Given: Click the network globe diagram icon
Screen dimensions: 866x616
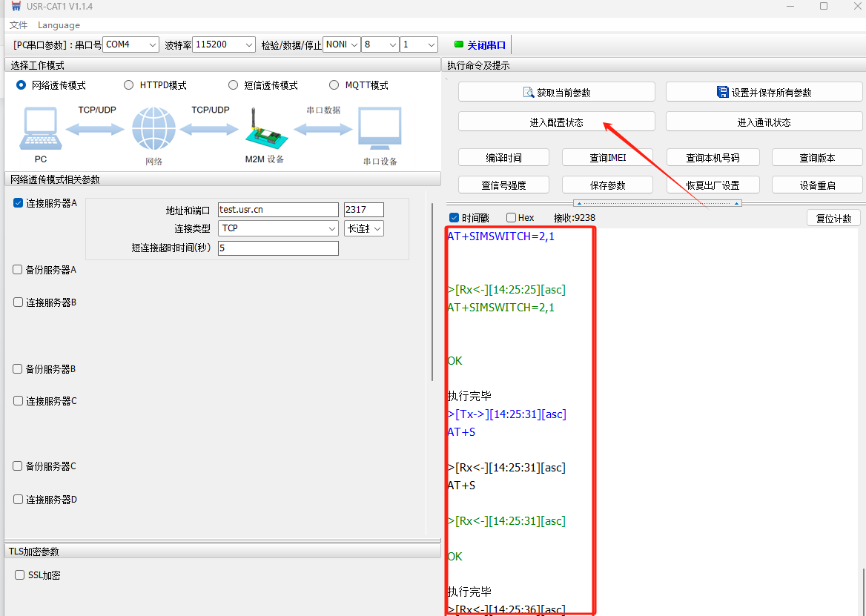Looking at the screenshot, I should click(153, 129).
